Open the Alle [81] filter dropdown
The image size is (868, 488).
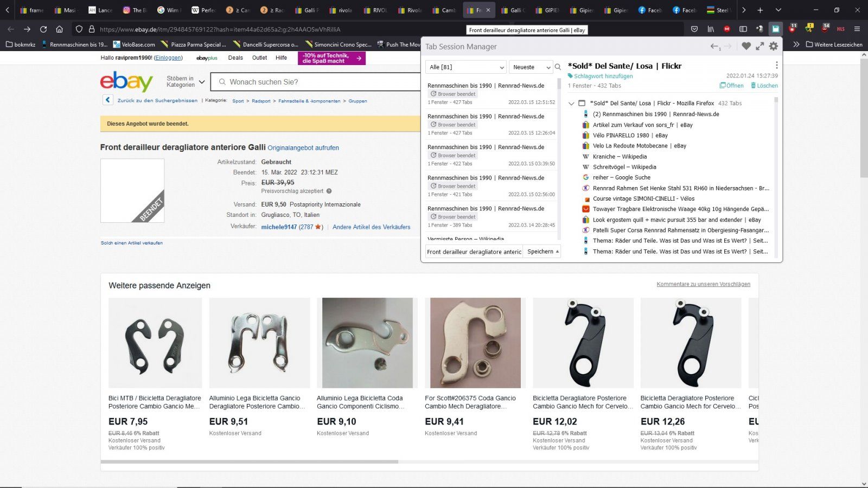pos(466,67)
